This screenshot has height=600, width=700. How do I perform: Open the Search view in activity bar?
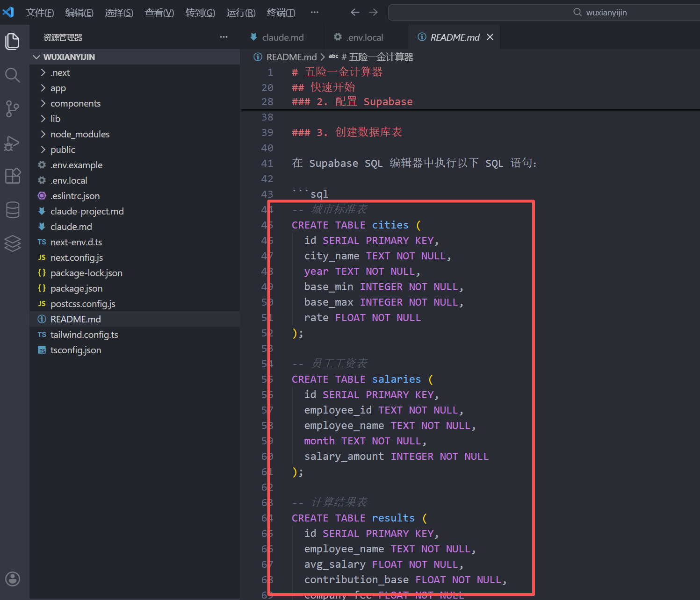(x=13, y=75)
